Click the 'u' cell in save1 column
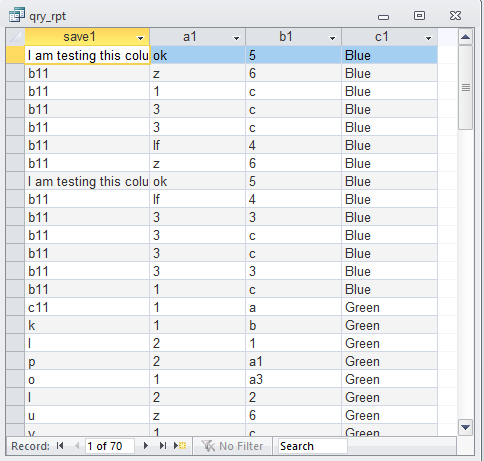This screenshot has height=461, width=484. tap(87, 415)
